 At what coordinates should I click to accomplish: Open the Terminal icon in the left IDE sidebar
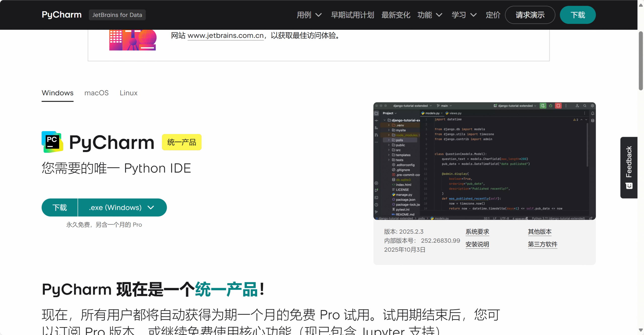pos(376,197)
